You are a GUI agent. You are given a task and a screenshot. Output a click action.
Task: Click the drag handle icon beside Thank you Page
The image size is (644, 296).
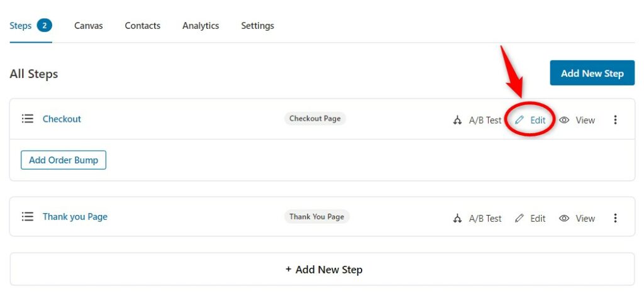pyautogui.click(x=28, y=217)
